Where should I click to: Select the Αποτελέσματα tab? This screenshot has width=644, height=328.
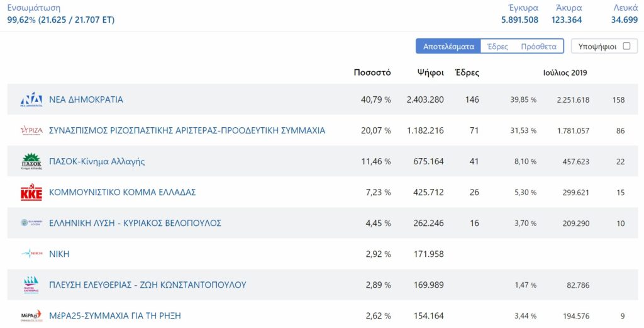pyautogui.click(x=448, y=47)
